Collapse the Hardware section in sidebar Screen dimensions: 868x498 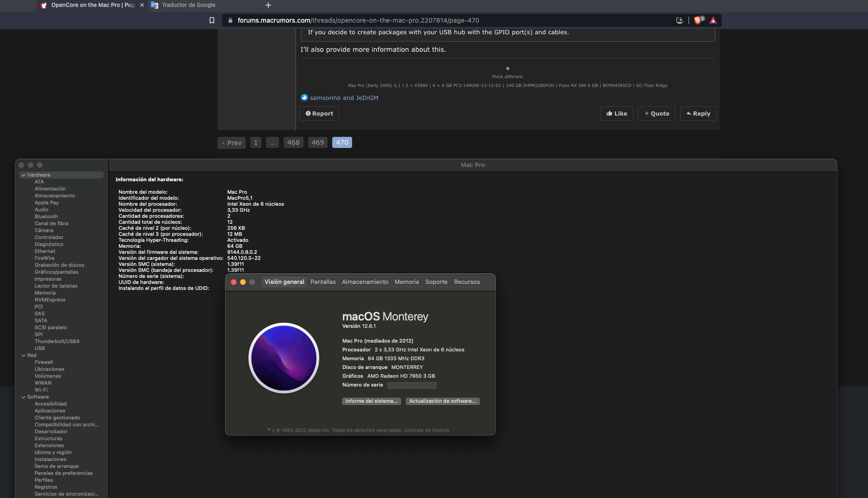tap(23, 175)
